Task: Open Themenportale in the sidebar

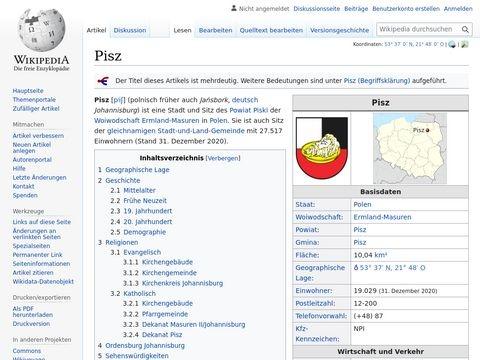Action: 34,100
